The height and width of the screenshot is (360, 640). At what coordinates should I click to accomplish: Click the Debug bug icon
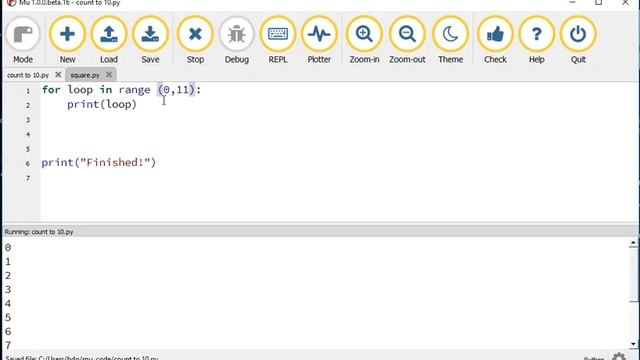tap(237, 34)
